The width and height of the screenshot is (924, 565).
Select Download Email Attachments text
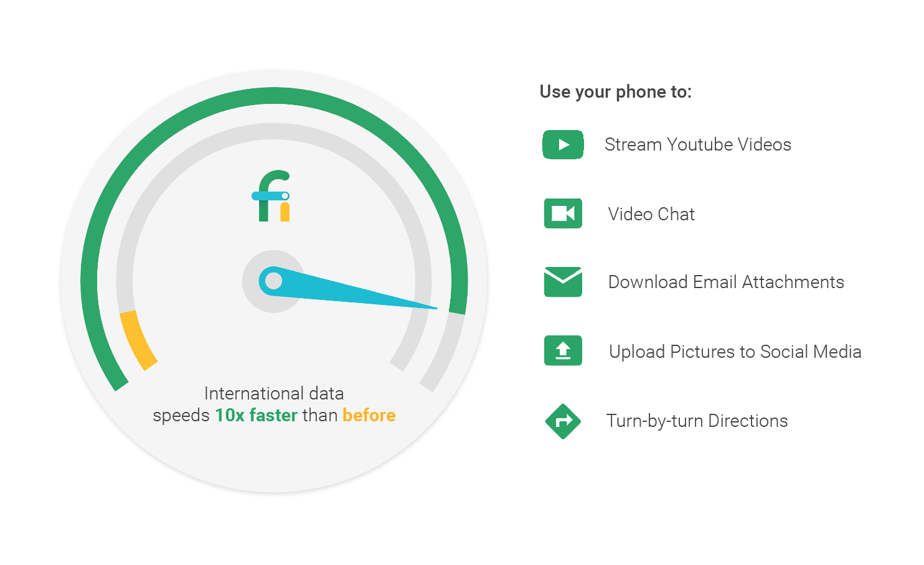(726, 282)
